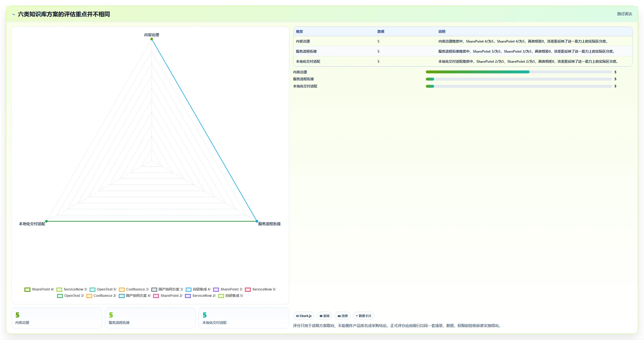
Task: Click the 内容治理 data point on radar
Action: [x=152, y=39]
